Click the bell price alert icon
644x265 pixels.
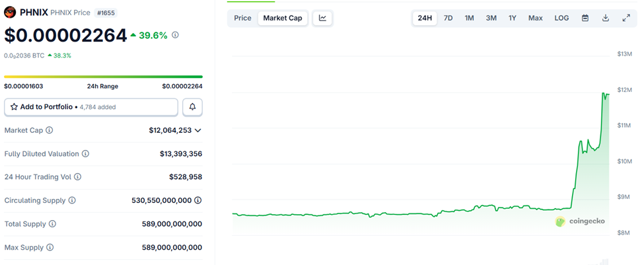click(192, 106)
